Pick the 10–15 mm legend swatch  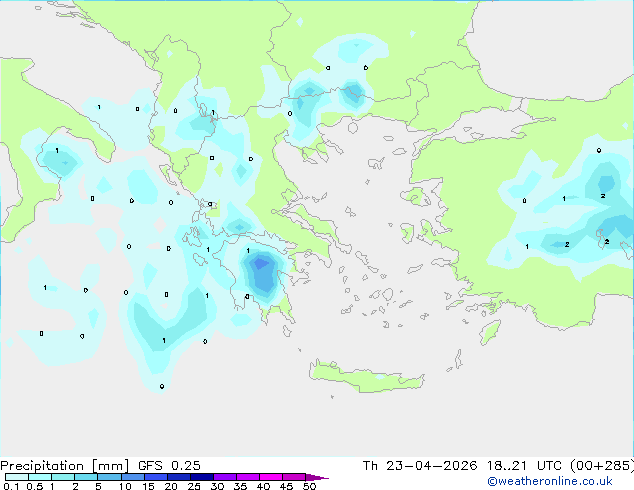click(132, 477)
